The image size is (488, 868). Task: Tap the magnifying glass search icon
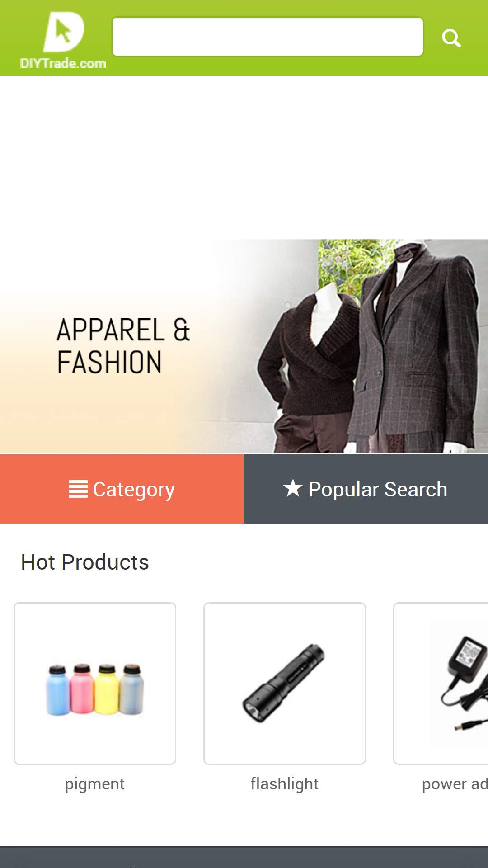coord(451,38)
